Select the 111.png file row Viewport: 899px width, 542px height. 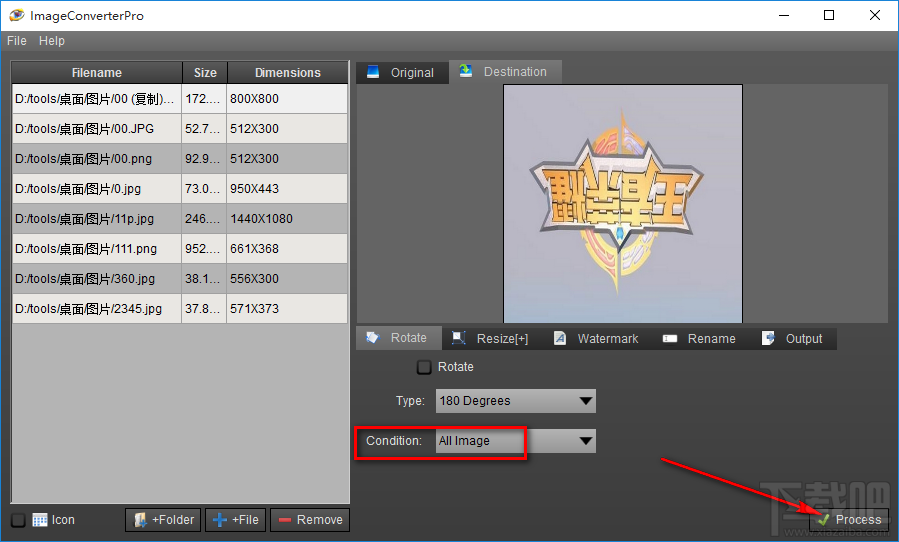(180, 248)
